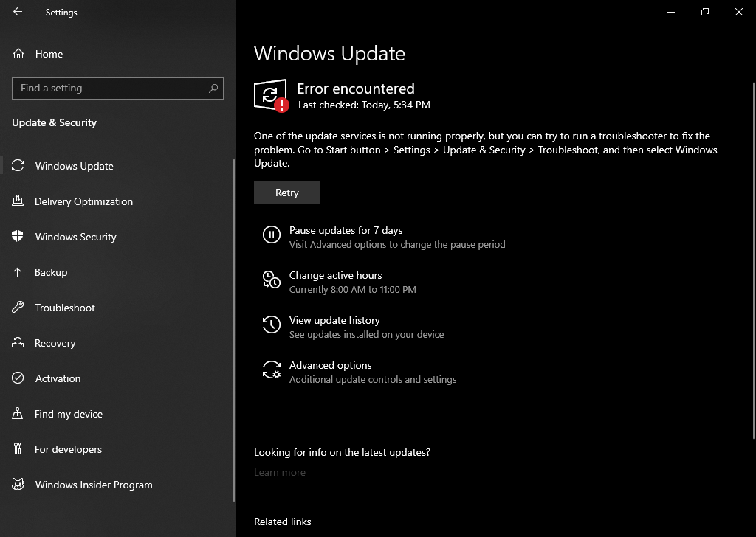Open Find my device
The image size is (756, 537).
[x=69, y=414]
